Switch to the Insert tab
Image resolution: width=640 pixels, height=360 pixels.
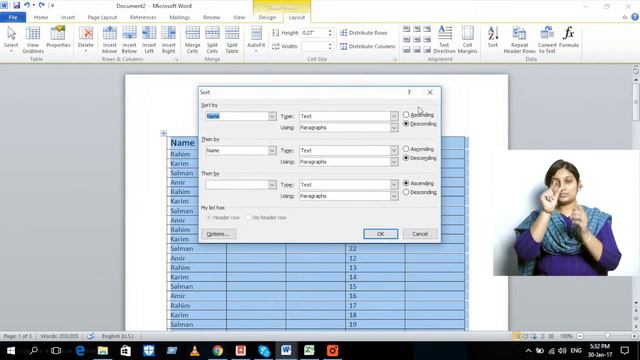coord(68,17)
